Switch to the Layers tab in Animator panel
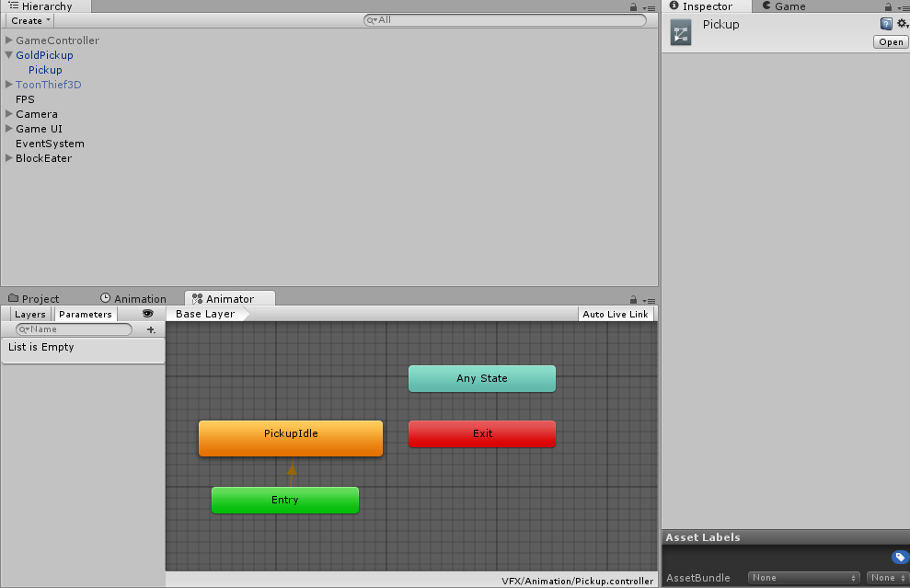Image resolution: width=910 pixels, height=588 pixels. (29, 314)
